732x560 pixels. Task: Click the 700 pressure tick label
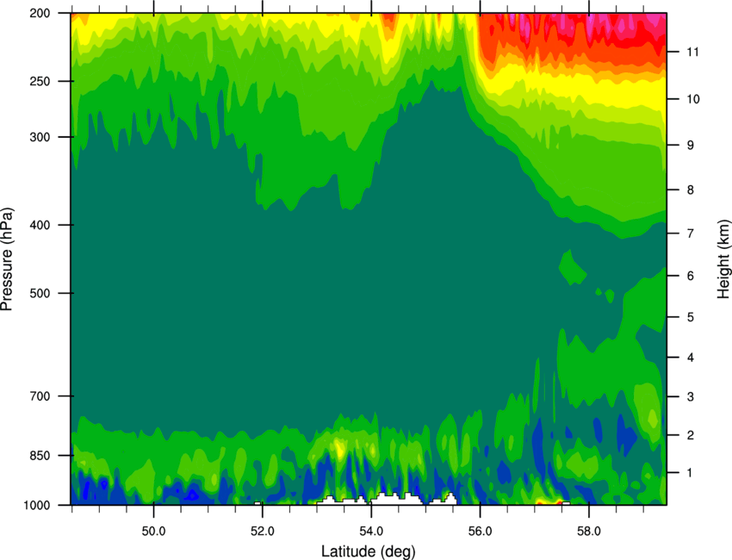pyautogui.click(x=40, y=396)
